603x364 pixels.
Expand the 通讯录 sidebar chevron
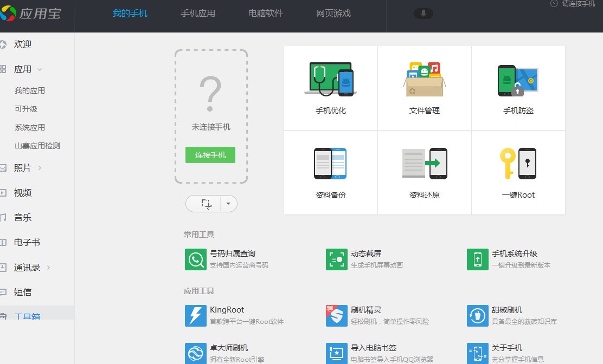point(48,267)
